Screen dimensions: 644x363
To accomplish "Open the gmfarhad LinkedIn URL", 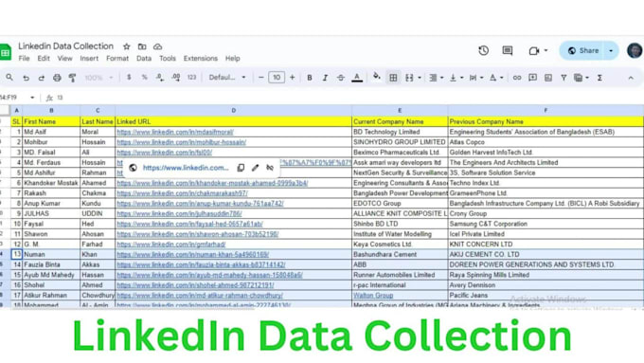I will [170, 245].
